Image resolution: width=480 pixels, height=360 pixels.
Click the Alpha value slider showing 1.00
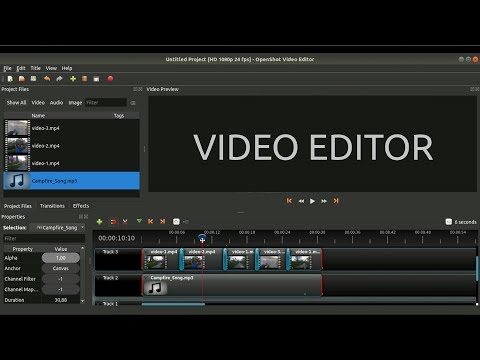click(x=61, y=258)
